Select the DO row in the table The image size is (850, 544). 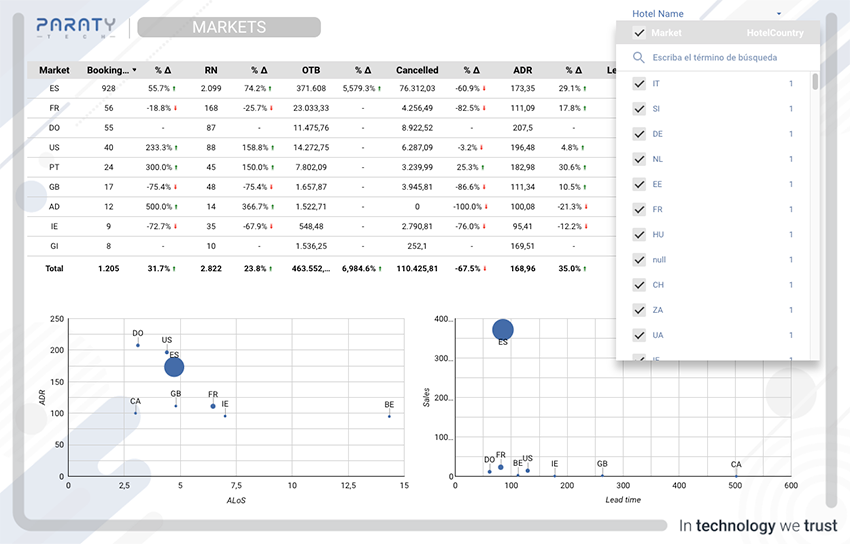(x=320, y=128)
